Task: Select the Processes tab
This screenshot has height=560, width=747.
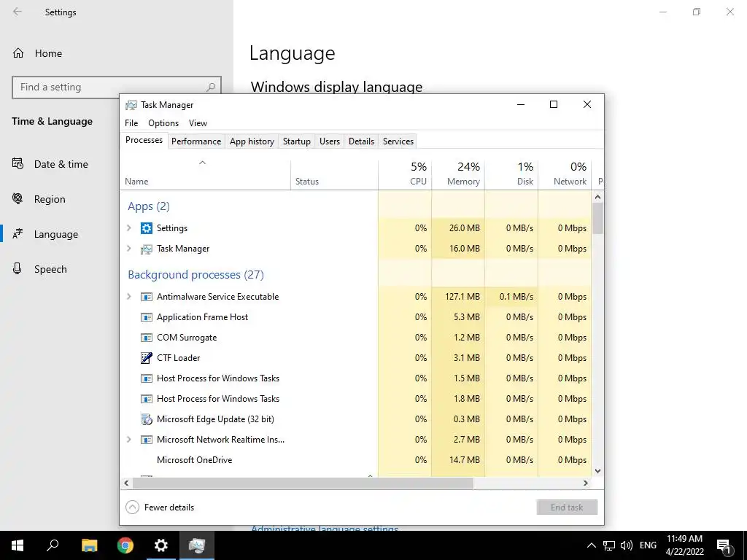Action: [144, 140]
